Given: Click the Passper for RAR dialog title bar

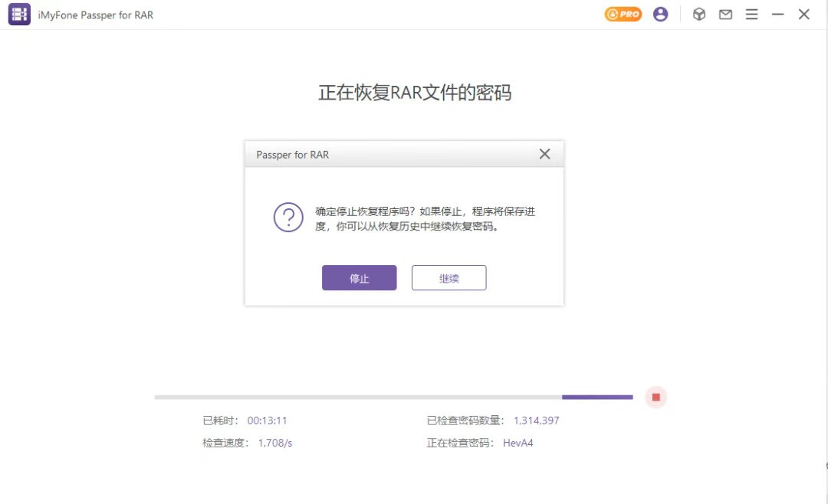Looking at the screenshot, I should coord(383,154).
